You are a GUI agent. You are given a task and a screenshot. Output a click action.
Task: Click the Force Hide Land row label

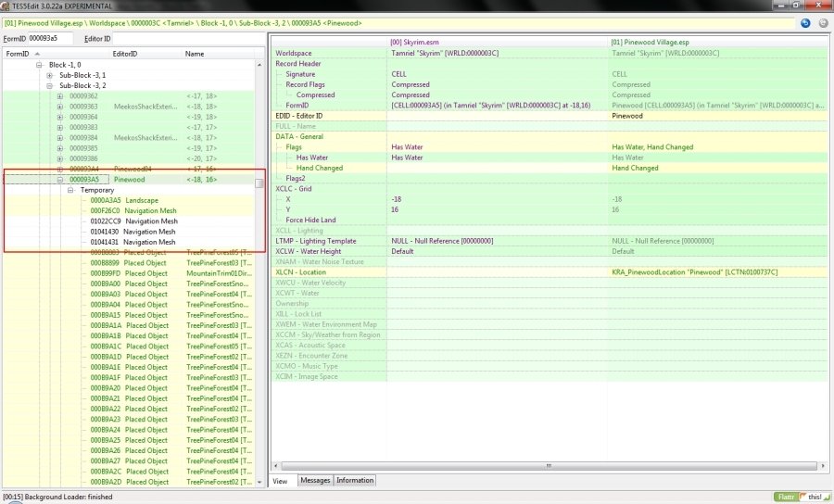(x=310, y=220)
